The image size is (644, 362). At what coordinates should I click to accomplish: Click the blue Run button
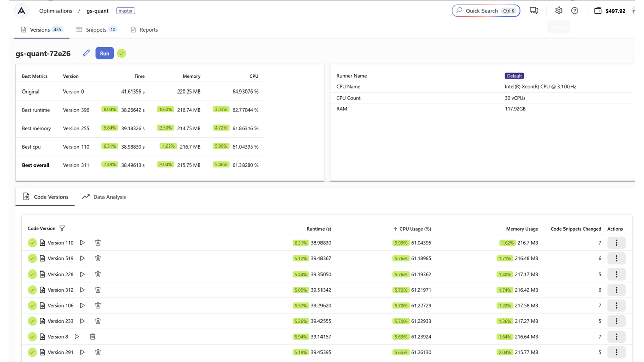(105, 54)
